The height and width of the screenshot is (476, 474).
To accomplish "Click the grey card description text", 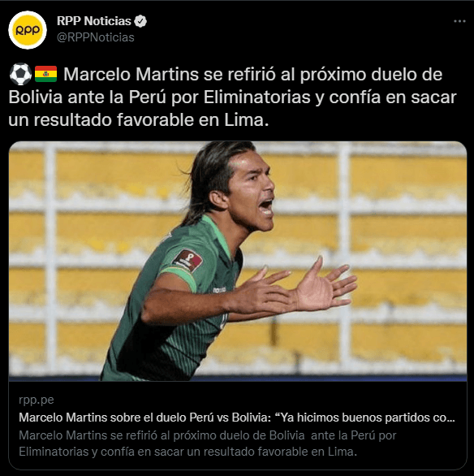I will (x=208, y=444).
